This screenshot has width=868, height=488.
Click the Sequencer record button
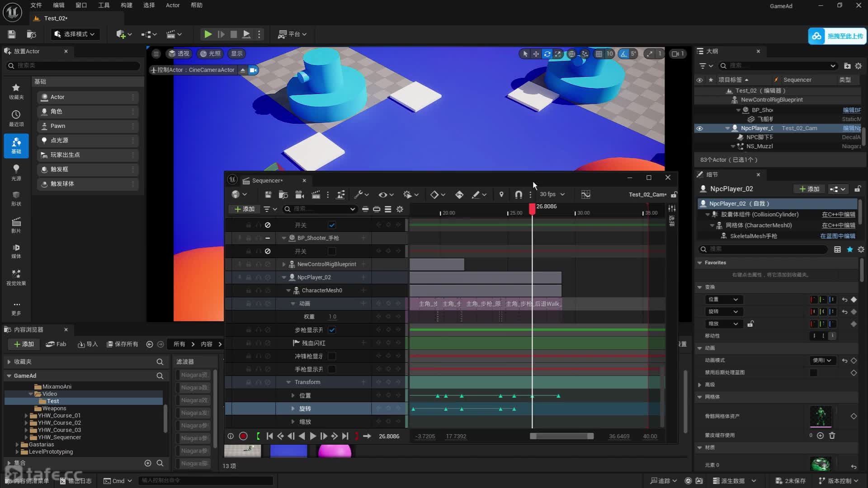coord(243,436)
